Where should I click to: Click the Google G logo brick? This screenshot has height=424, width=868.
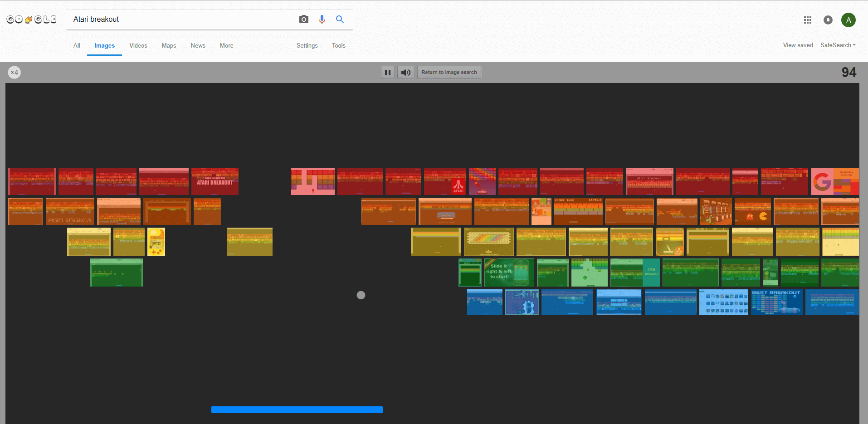point(835,182)
